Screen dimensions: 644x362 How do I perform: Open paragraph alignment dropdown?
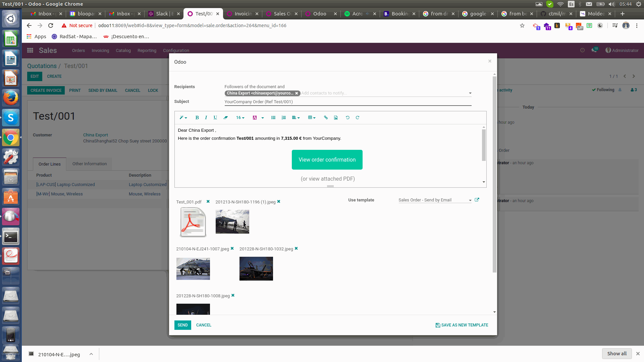(x=296, y=118)
